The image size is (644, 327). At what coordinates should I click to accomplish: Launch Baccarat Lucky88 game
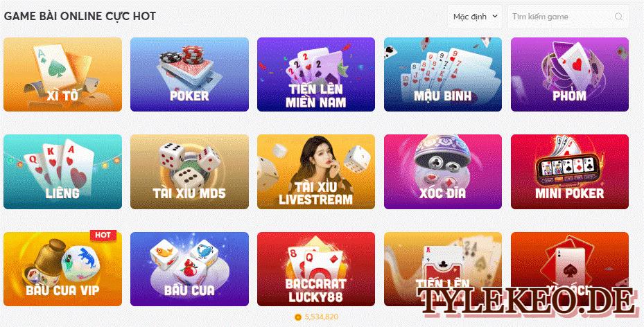pyautogui.click(x=316, y=269)
